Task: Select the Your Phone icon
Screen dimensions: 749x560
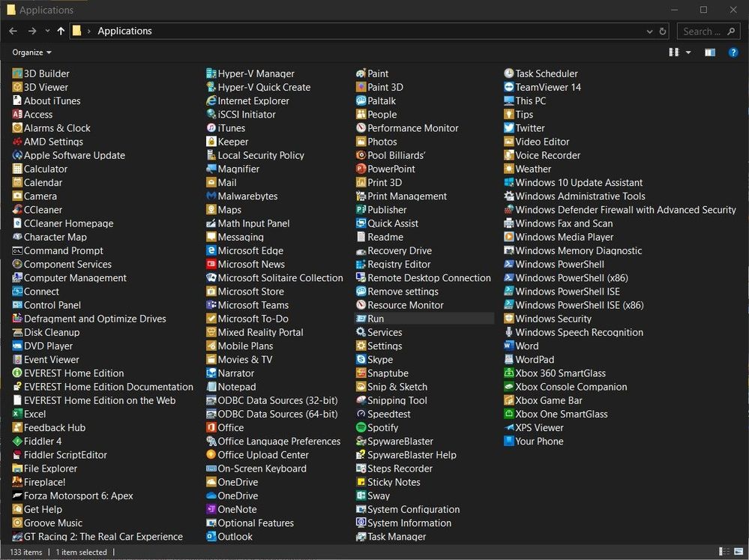Action: 509,442
